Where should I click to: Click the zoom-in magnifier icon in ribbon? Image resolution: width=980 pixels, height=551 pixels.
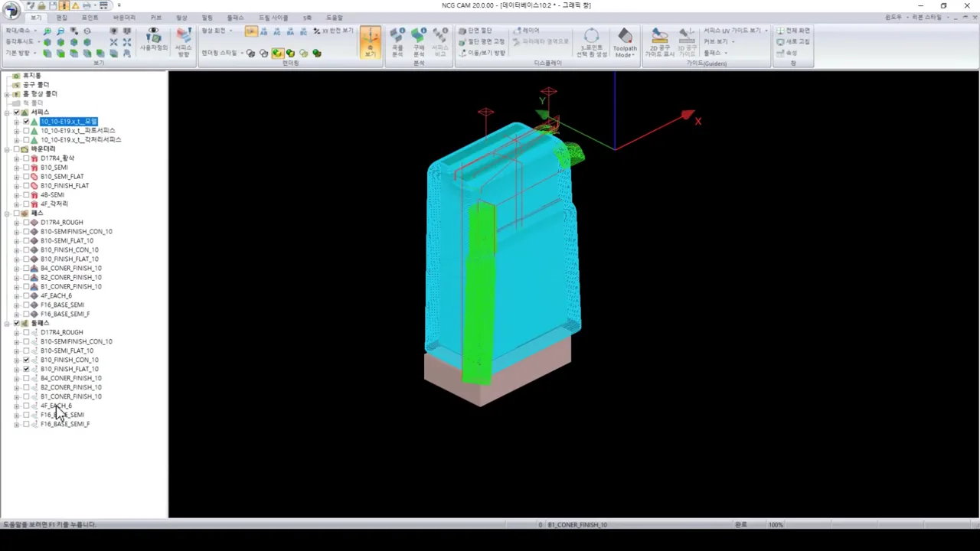click(x=47, y=31)
